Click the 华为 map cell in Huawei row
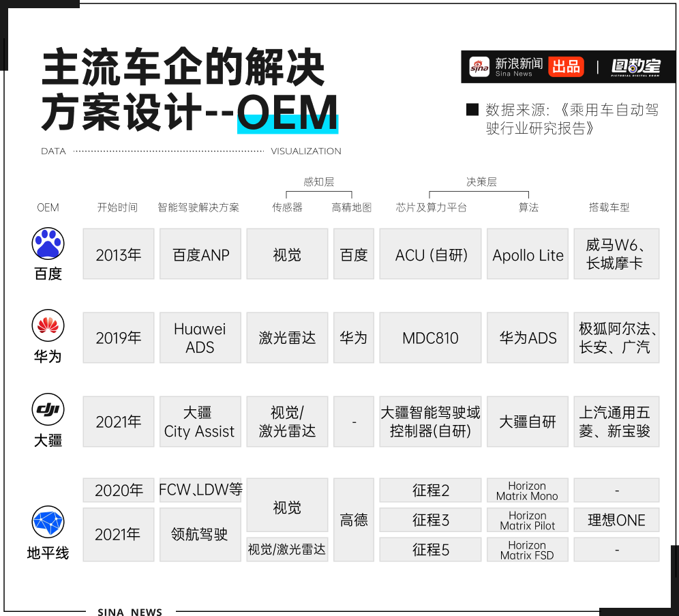 (x=354, y=338)
